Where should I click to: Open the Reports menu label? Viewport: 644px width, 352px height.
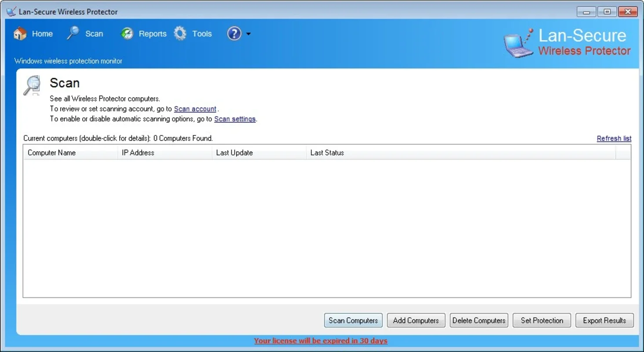point(153,34)
